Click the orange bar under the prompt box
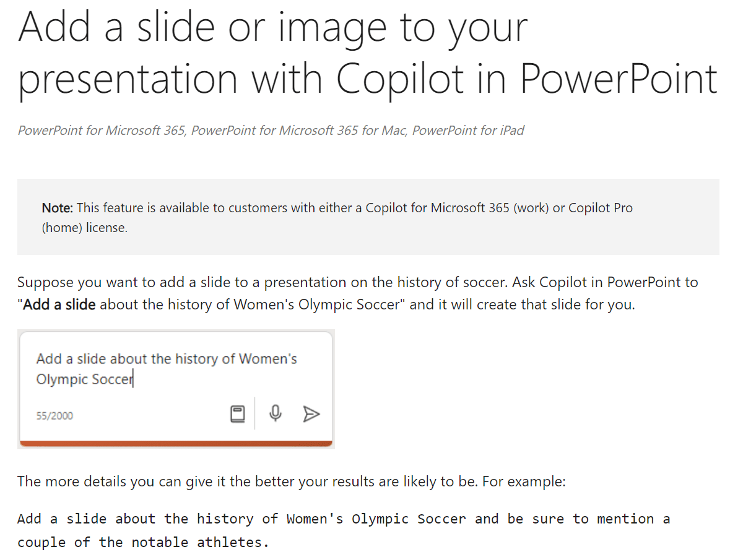This screenshot has width=730, height=560. click(x=176, y=444)
